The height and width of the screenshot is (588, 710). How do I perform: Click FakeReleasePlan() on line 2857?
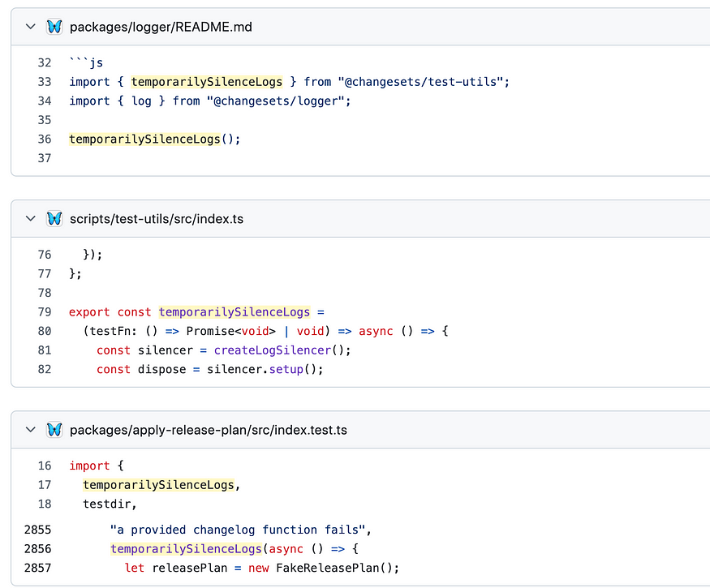pos(334,568)
